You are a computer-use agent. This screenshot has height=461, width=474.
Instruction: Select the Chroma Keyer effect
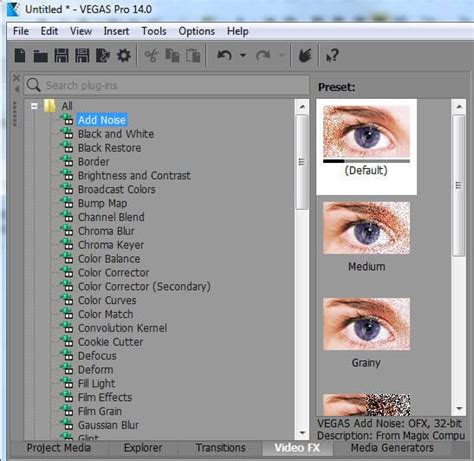111,245
